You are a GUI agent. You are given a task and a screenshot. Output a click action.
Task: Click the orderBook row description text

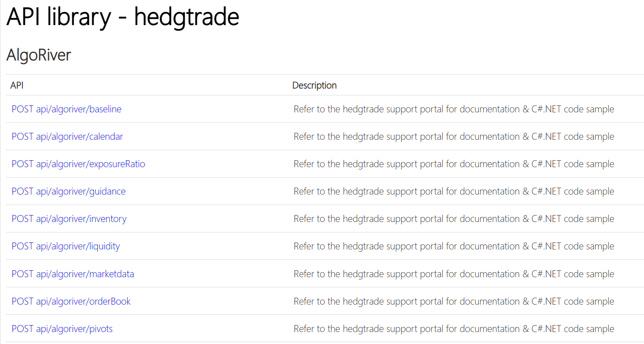(454, 302)
